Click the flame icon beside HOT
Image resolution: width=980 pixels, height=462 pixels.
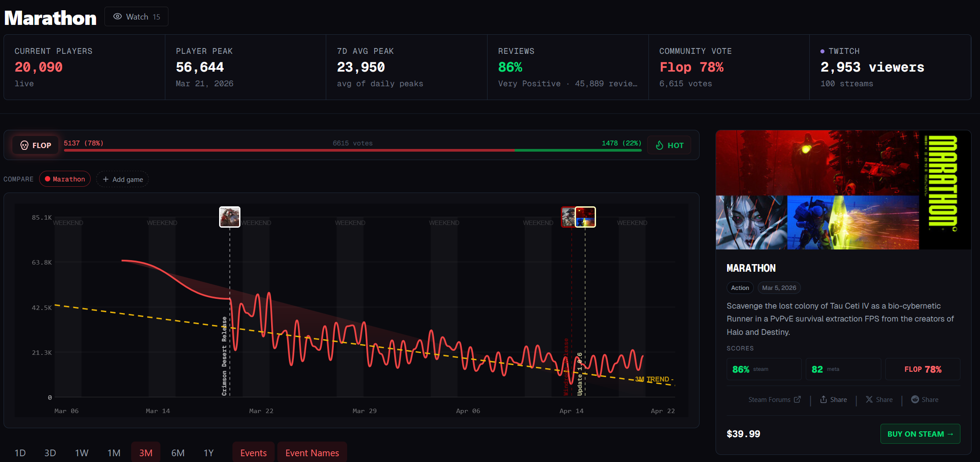[660, 145]
